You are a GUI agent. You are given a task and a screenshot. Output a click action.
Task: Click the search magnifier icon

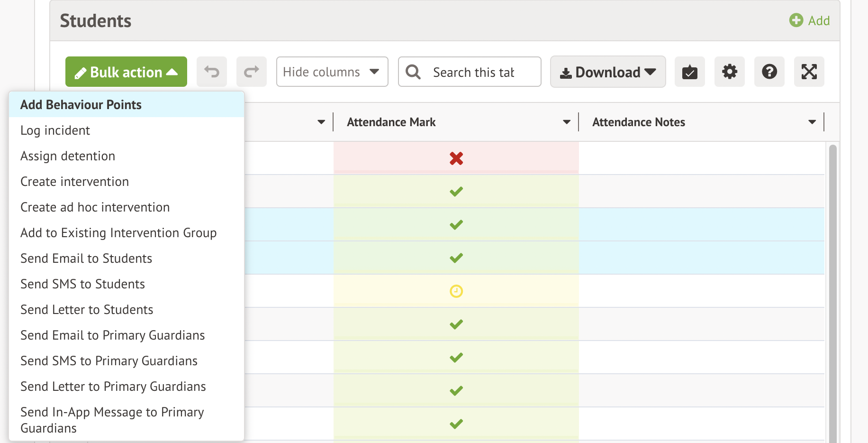pyautogui.click(x=413, y=72)
